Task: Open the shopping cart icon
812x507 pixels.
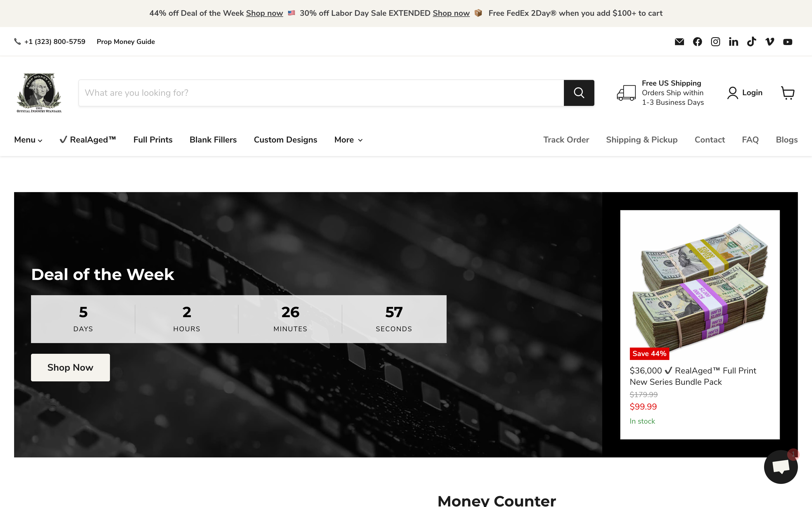Action: coord(787,93)
